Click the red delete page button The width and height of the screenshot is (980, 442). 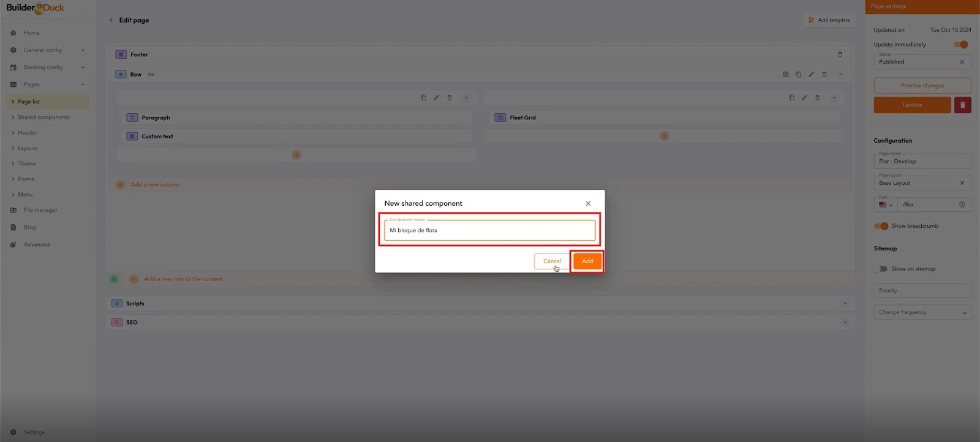(x=962, y=105)
